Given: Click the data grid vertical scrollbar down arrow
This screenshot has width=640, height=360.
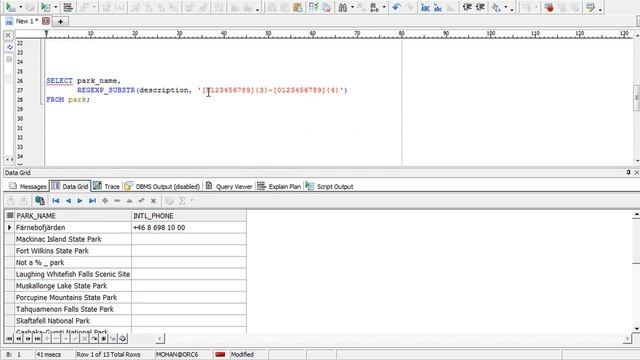Looking at the screenshot, I should tap(636, 329).
